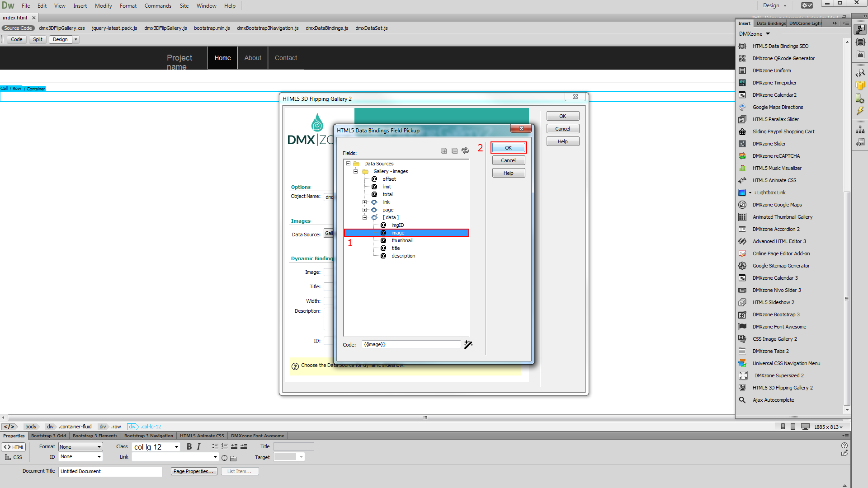The height and width of the screenshot is (488, 868).
Task: Insert Advanced HTML Editor 3
Action: pyautogui.click(x=779, y=241)
